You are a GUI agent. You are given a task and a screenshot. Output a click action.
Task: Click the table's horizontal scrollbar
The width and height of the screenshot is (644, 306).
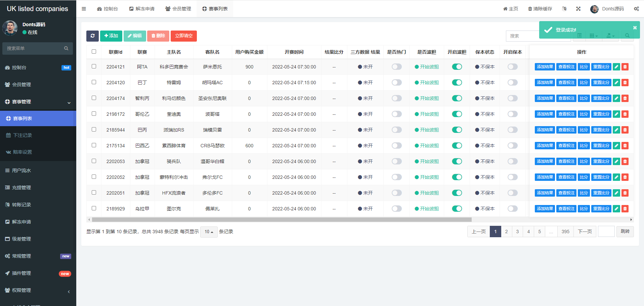[x=282, y=220]
